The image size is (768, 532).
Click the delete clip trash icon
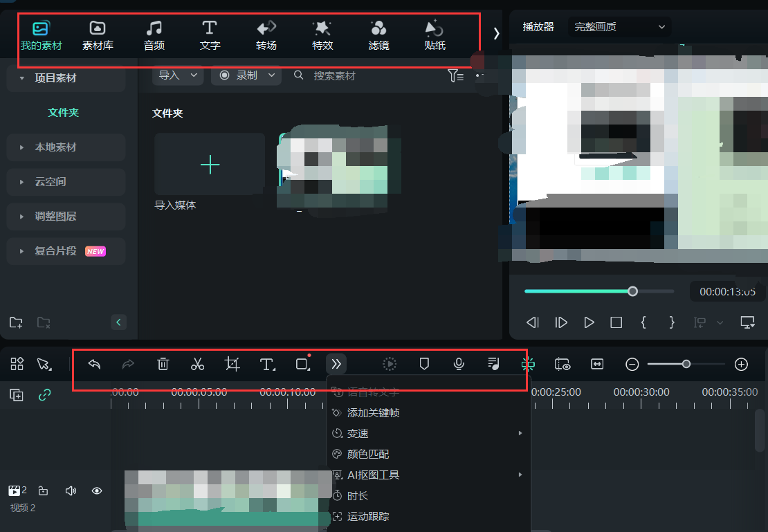(163, 364)
